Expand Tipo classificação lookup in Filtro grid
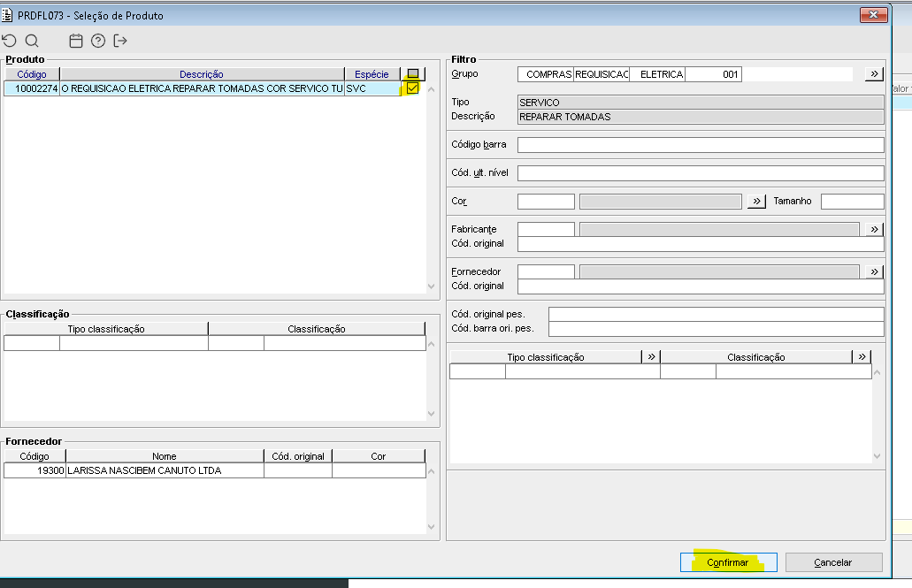 pyautogui.click(x=651, y=357)
